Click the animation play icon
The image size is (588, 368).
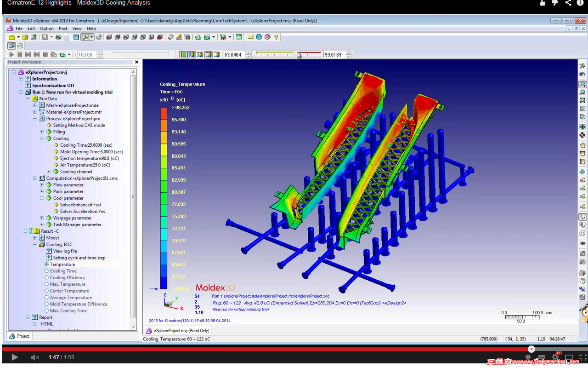click(x=11, y=55)
